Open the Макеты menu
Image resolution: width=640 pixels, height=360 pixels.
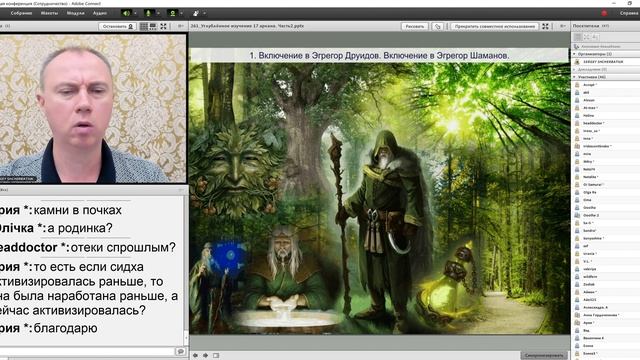tap(49, 13)
